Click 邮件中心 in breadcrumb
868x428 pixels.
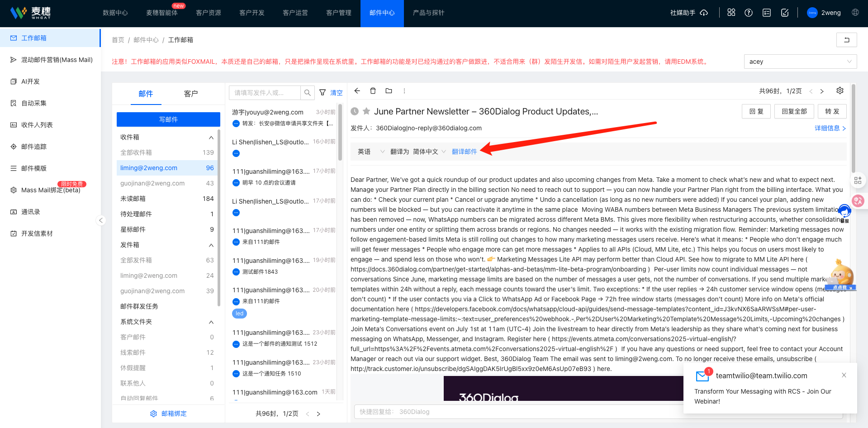click(146, 40)
